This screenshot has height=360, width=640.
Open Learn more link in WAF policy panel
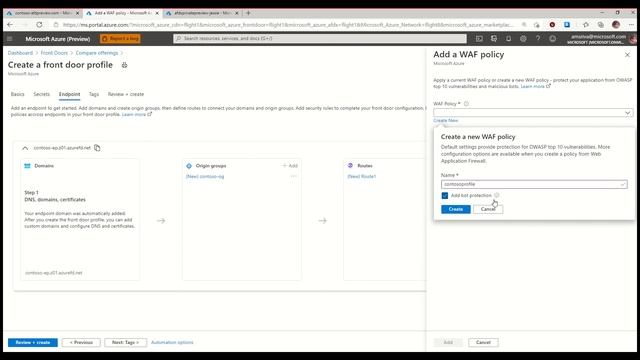(536, 87)
